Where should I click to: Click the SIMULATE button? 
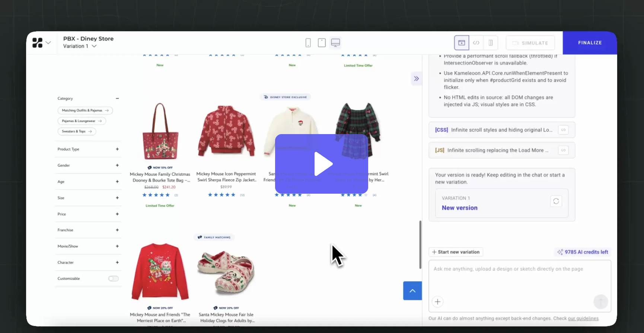pos(530,43)
